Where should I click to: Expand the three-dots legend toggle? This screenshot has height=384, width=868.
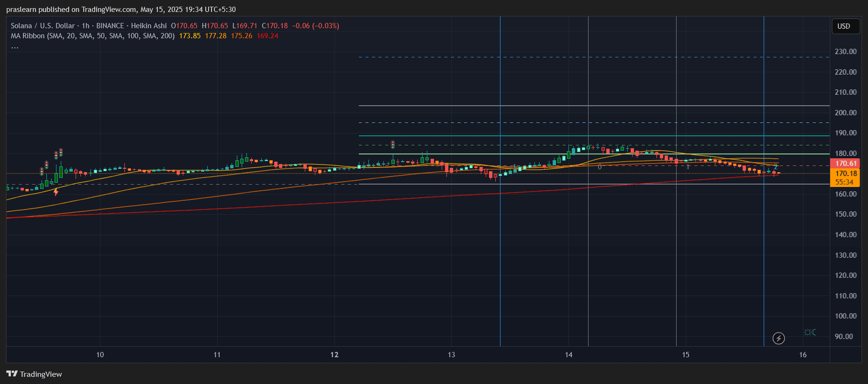tap(15, 47)
